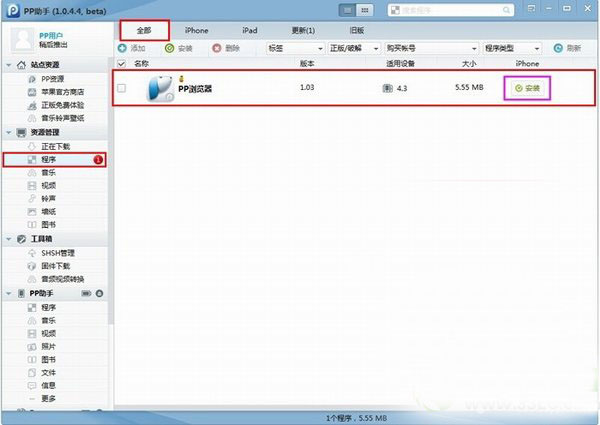Screen dimensions: 600x425
Task: Select 音乐 under the PP助手 device
Action: click(48, 321)
